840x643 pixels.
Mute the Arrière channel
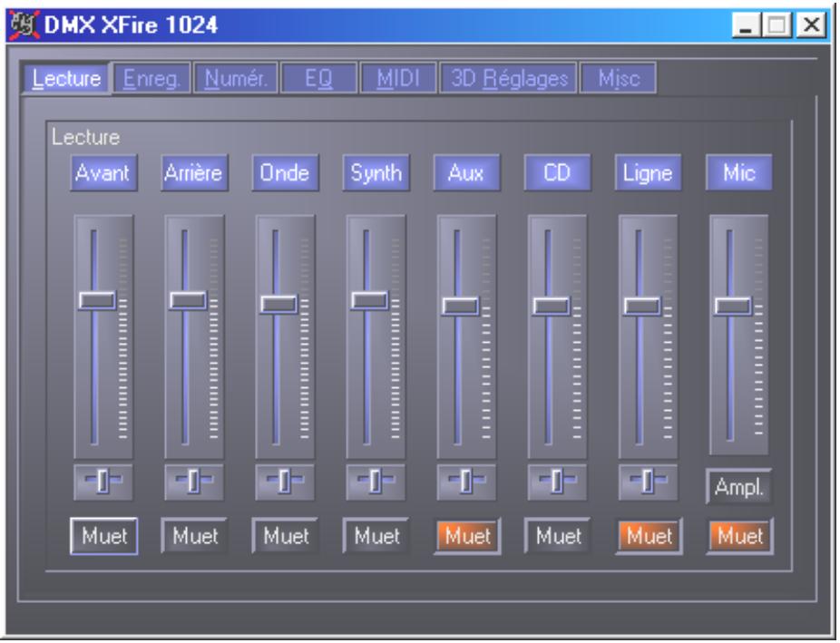pyautogui.click(x=194, y=536)
